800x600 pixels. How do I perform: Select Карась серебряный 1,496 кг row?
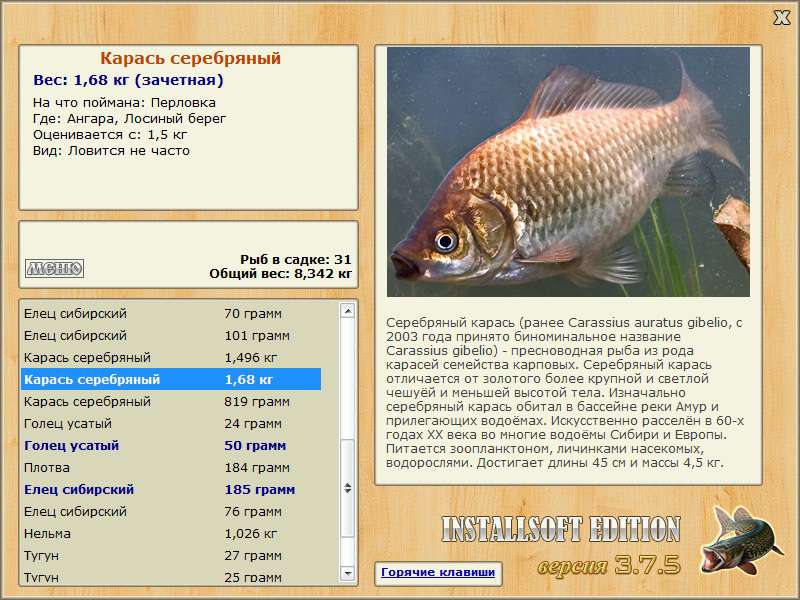(171, 358)
